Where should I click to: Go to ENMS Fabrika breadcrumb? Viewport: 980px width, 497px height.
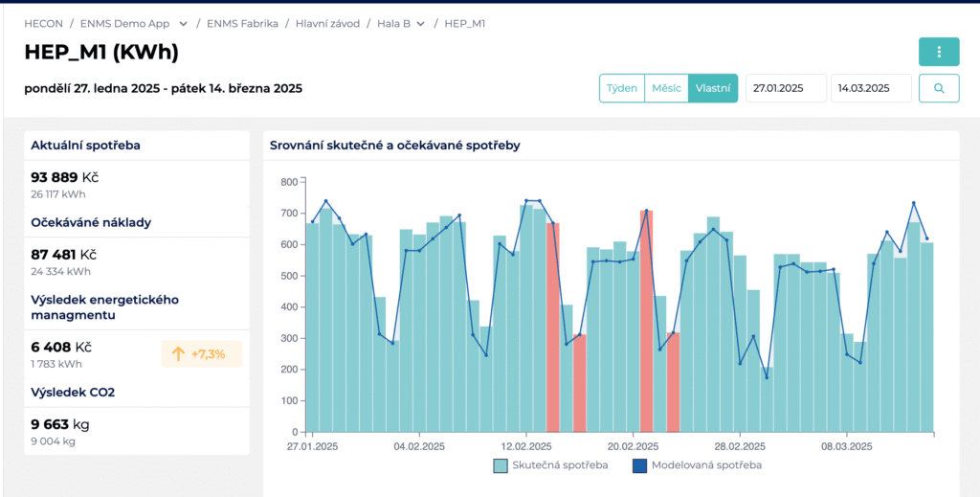coord(242,24)
